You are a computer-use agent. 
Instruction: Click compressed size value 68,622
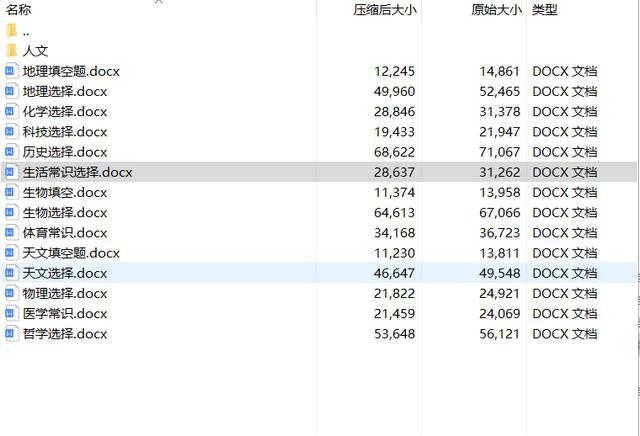(394, 152)
